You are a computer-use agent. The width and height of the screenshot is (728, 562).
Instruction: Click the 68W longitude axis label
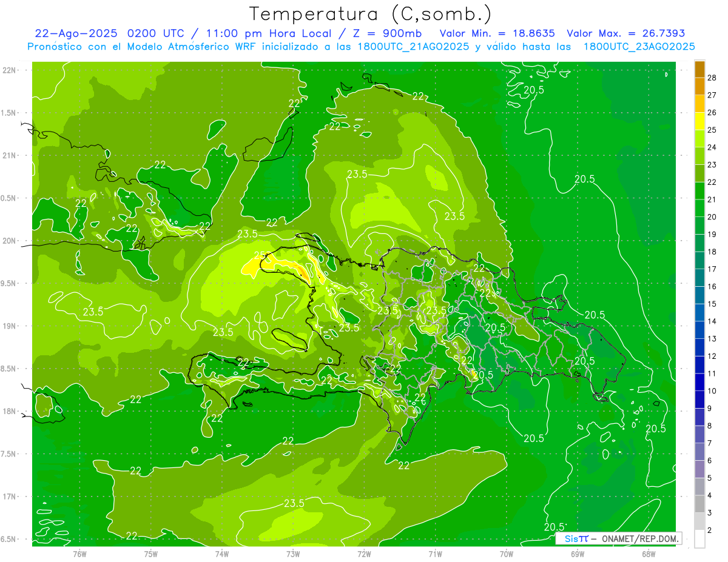pyautogui.click(x=649, y=554)
